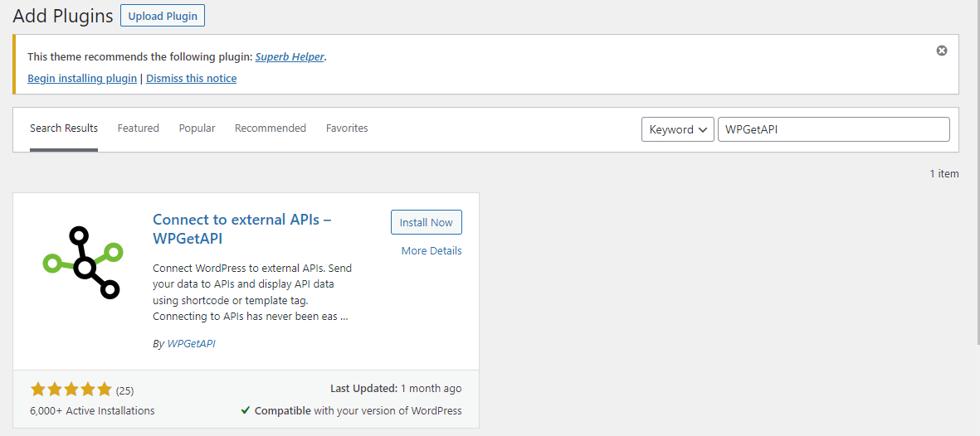This screenshot has height=436, width=980.
Task: Click the Upload Plugin button
Action: click(163, 17)
